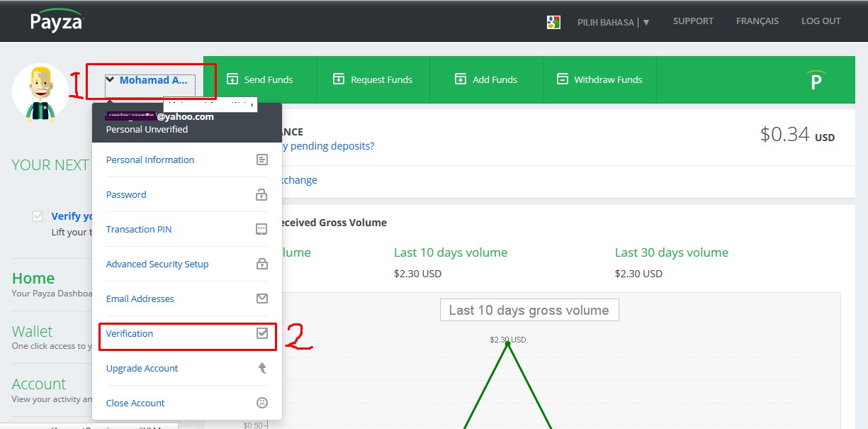Open Advanced Security Setup menu entry
This screenshot has width=868, height=429.
pos(187,264)
